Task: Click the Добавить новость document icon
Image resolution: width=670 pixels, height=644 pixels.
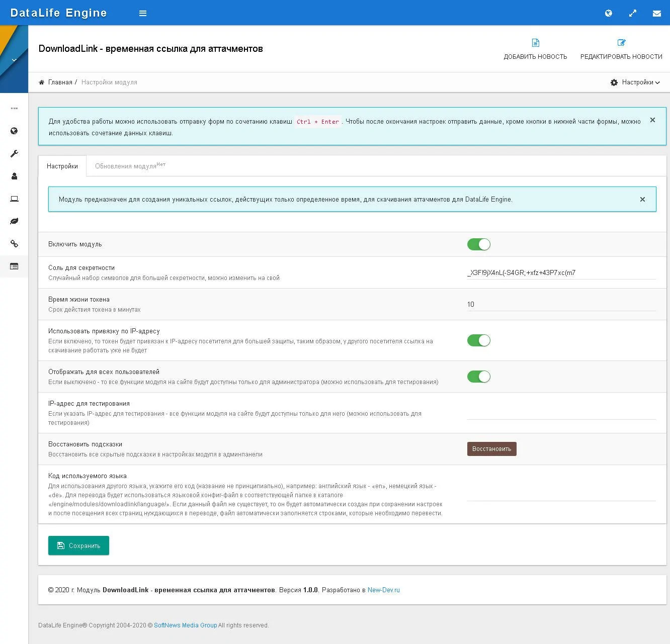Action: (535, 43)
